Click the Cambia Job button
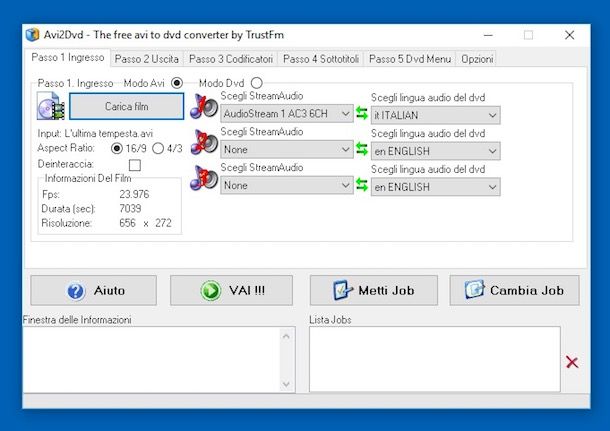This screenshot has height=431, width=610. tap(514, 290)
